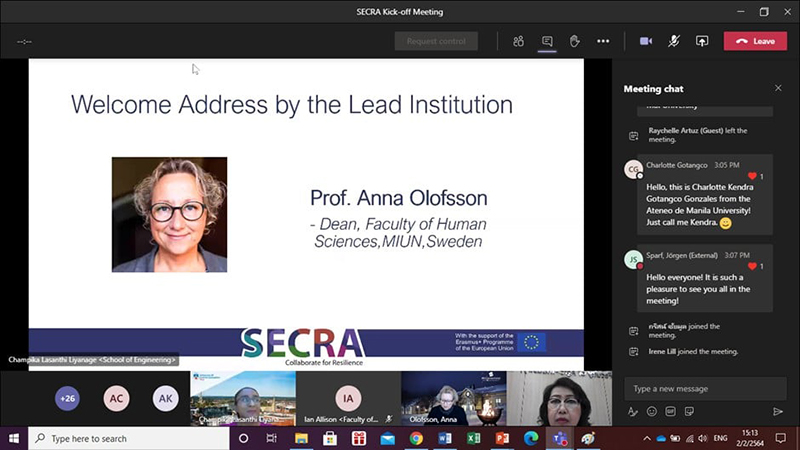This screenshot has width=800, height=450.
Task: Type a new message field
Action: (705, 389)
